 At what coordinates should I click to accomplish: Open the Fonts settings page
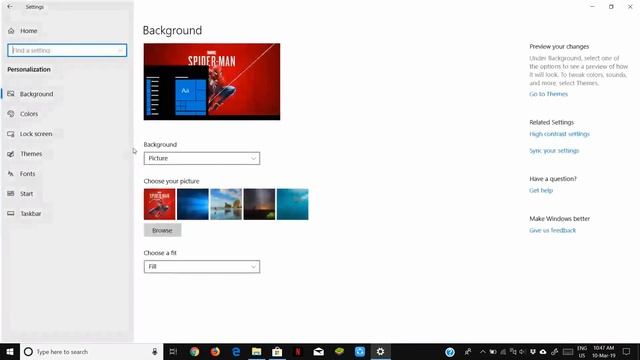point(27,174)
